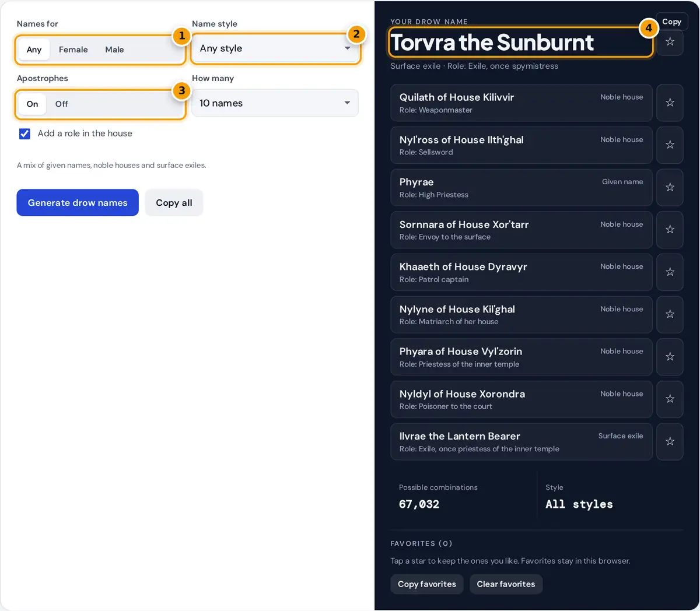Click Copy all button
The image size is (700, 611).
174,203
